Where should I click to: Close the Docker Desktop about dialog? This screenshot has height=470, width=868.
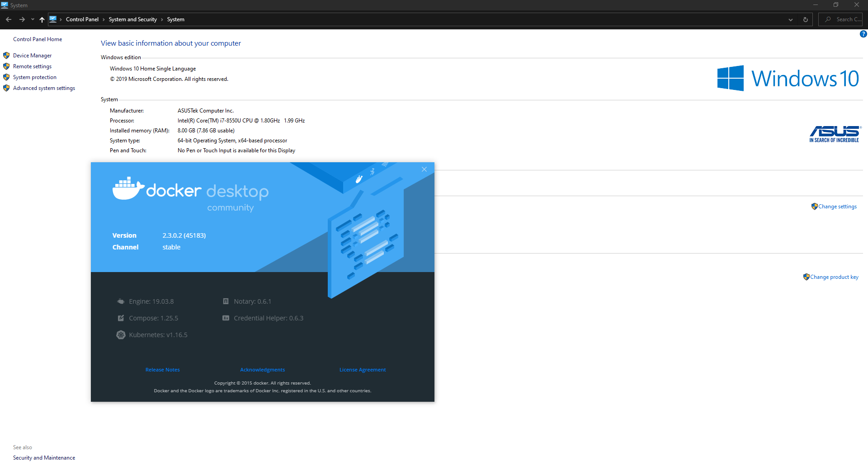pyautogui.click(x=424, y=169)
